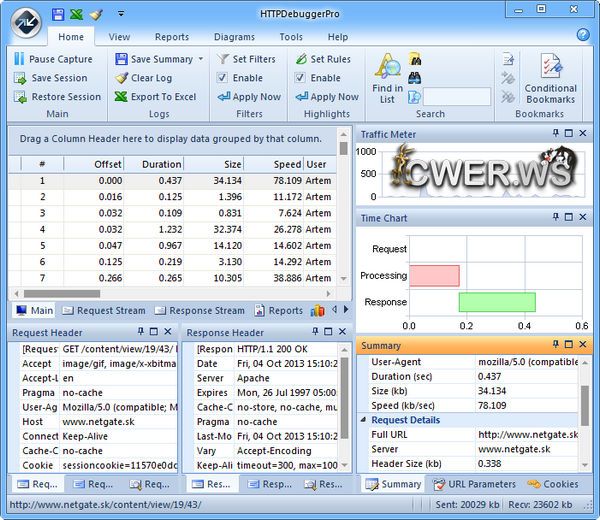Switch to Response Stream tab
600x520 pixels.
tap(200, 311)
